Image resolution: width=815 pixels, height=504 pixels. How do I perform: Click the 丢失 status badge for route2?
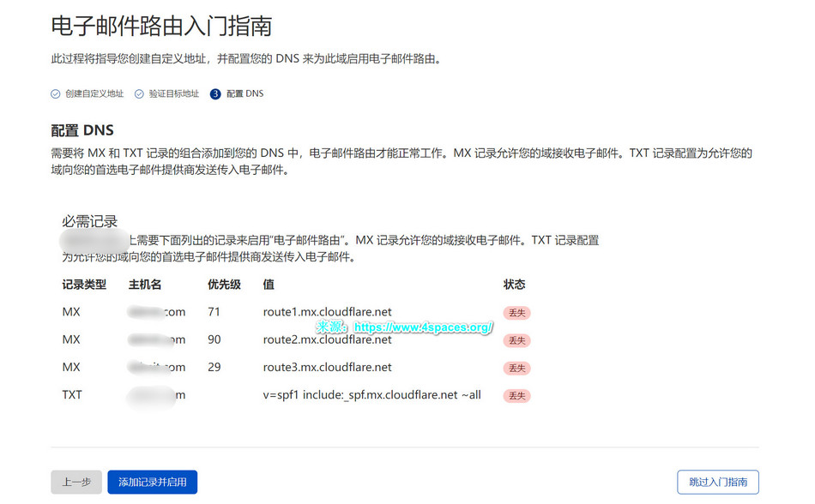tap(516, 340)
